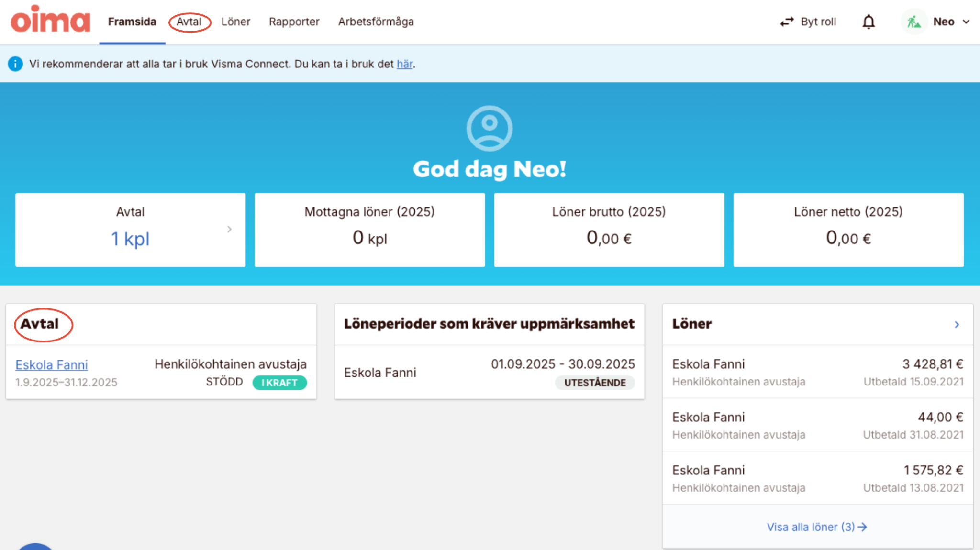The height and width of the screenshot is (550, 980).
Task: Open the notifications bell
Action: [x=869, y=22]
